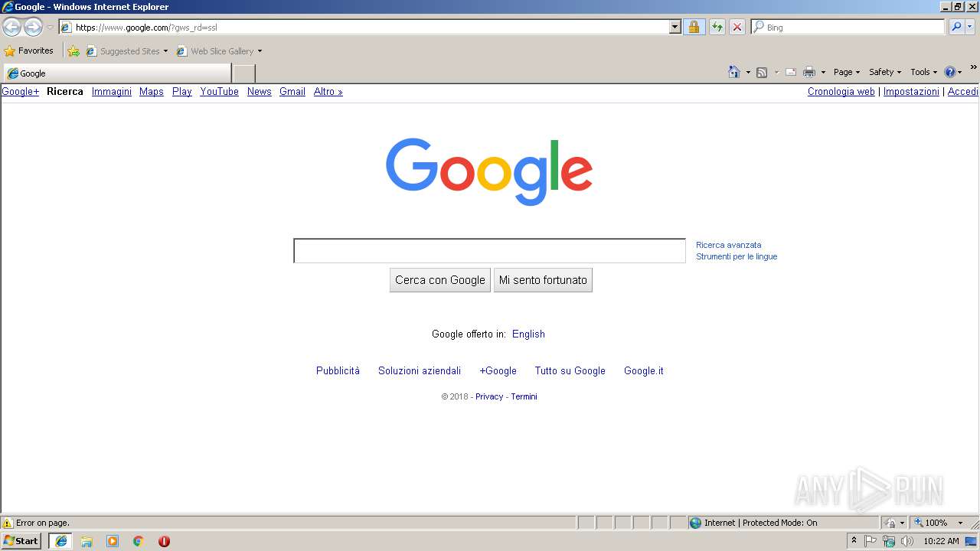Click the red Stop loading icon

737,28
